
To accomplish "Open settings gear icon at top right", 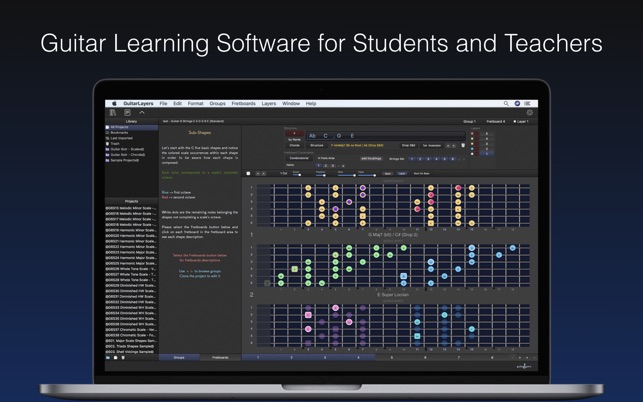I will (529, 112).
